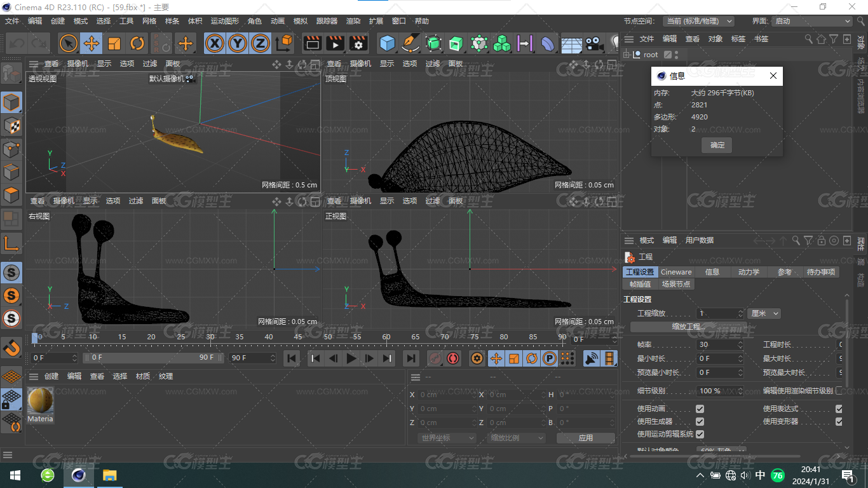Select the Live Selection arrow tool
The width and height of the screenshot is (868, 488).
[69, 43]
